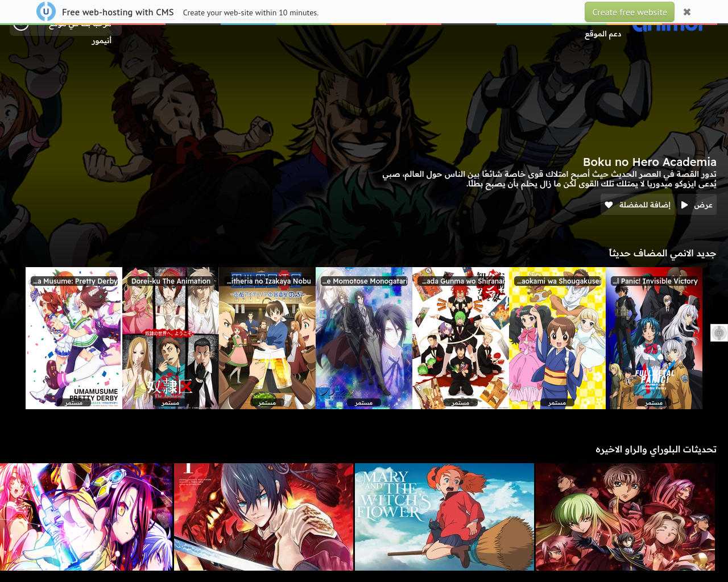Open Isekai Izakaya Nobu poster
Viewport: 728px width, 582px height.
(267, 338)
